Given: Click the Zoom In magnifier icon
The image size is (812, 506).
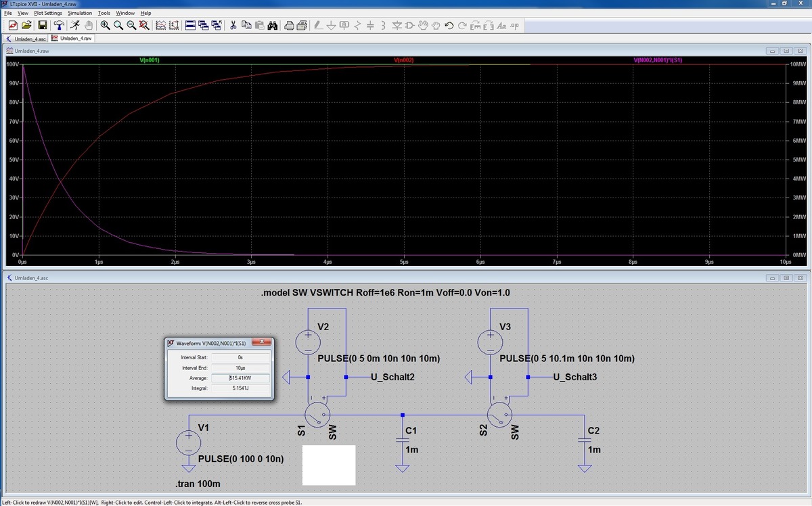Looking at the screenshot, I should (x=106, y=26).
